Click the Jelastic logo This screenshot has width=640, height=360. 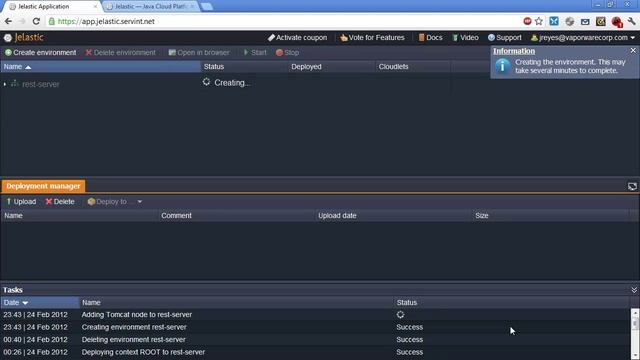(23, 38)
